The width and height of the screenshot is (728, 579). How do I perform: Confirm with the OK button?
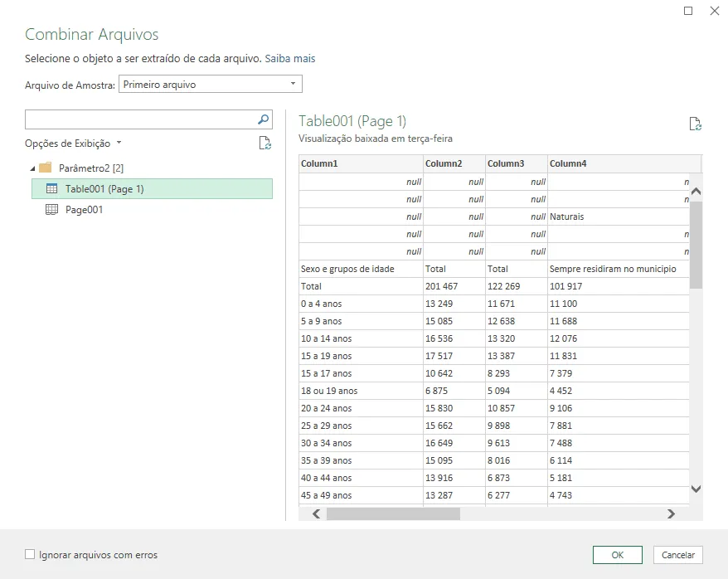tap(618, 555)
